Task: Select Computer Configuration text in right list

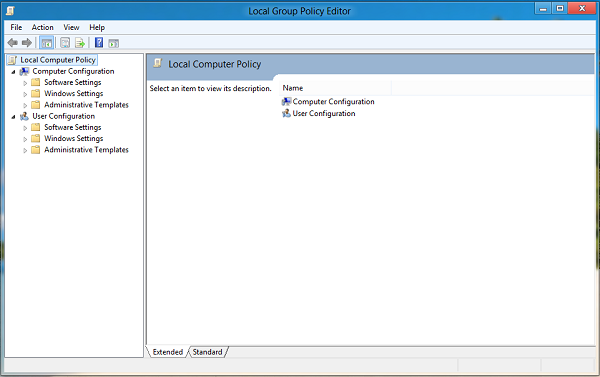Action: (x=333, y=101)
